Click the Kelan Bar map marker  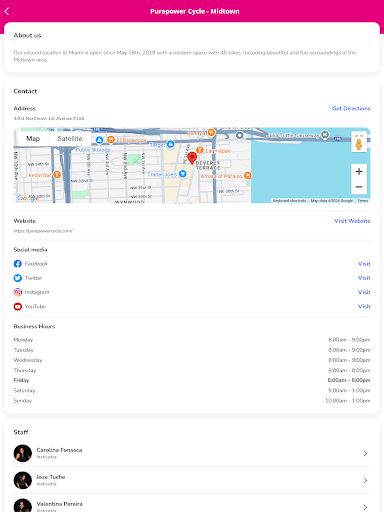click(x=57, y=174)
